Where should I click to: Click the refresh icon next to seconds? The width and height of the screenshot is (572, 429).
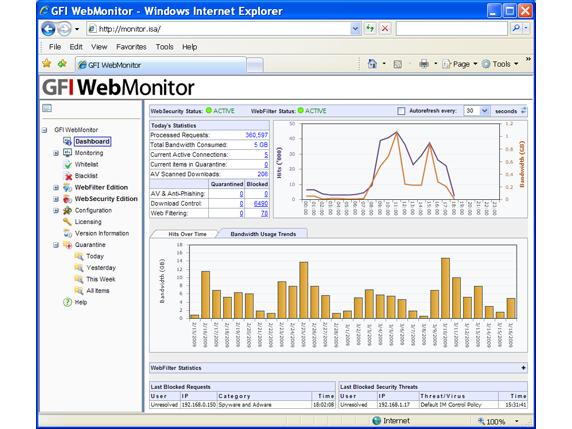pos(524,111)
